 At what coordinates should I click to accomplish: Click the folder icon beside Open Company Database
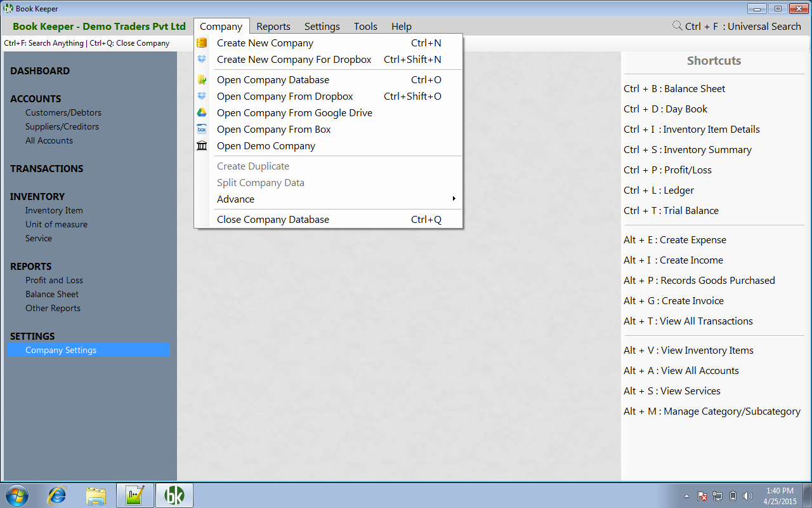pyautogui.click(x=202, y=80)
